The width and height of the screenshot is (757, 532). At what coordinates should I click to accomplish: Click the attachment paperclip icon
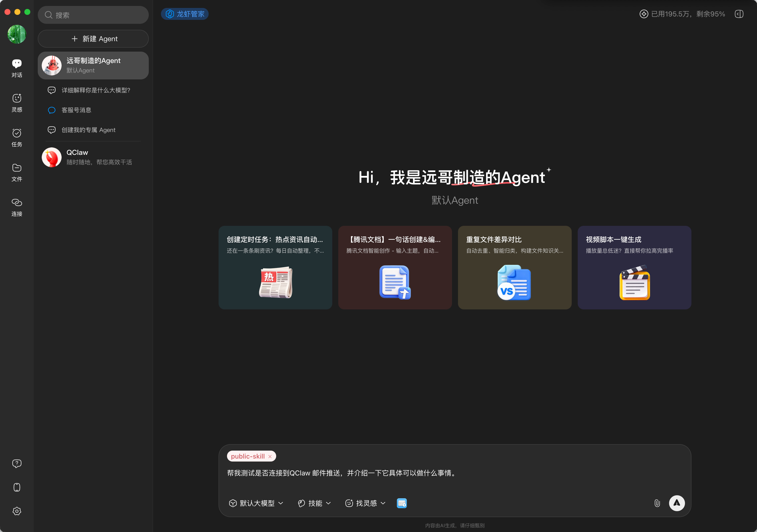(x=657, y=503)
